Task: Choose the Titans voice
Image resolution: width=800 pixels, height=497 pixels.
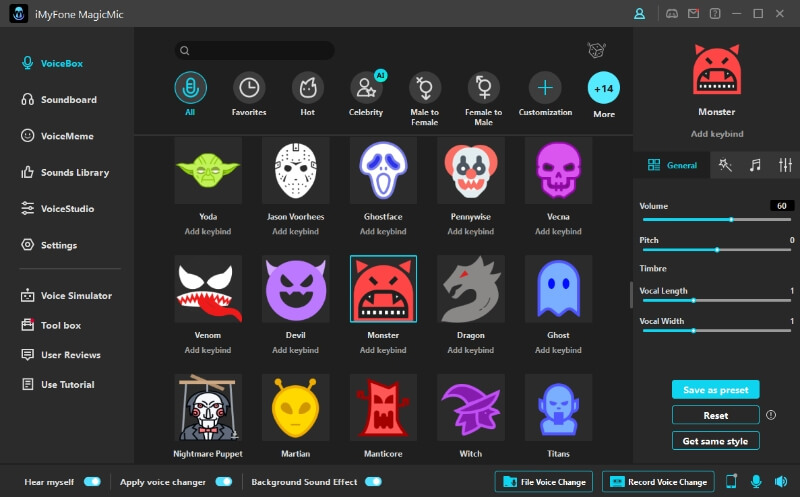Action: click(x=558, y=408)
